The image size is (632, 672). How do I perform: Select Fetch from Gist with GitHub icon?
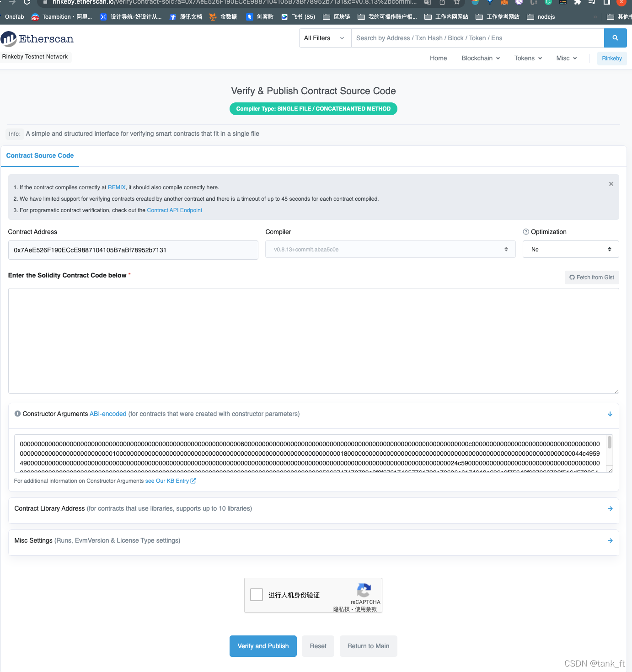[x=592, y=277]
